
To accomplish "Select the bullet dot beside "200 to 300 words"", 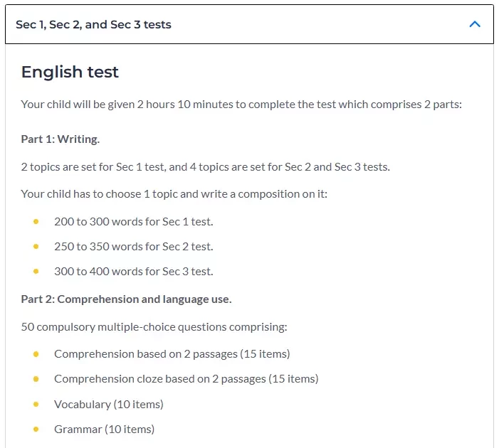I will click(x=36, y=222).
